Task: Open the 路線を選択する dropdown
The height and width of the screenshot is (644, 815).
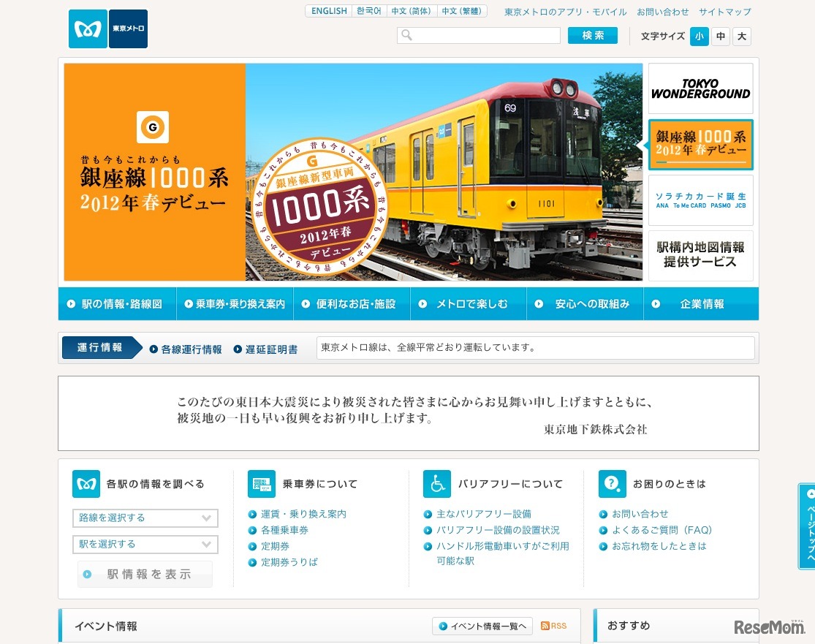Action: point(145,518)
